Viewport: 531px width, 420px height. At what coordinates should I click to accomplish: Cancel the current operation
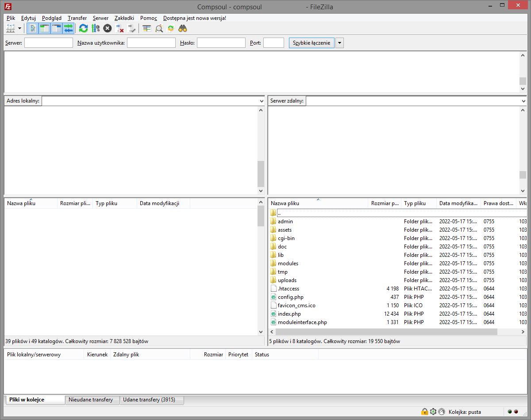107,28
